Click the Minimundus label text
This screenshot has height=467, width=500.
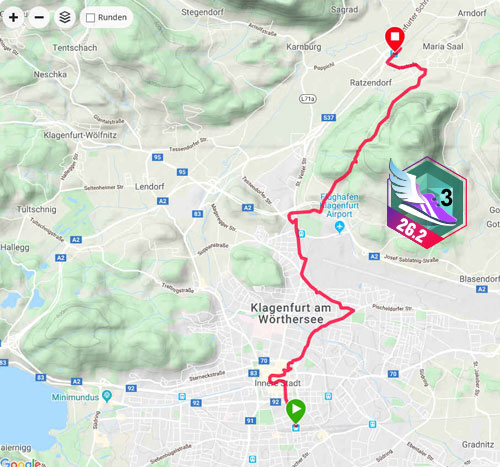click(75, 397)
